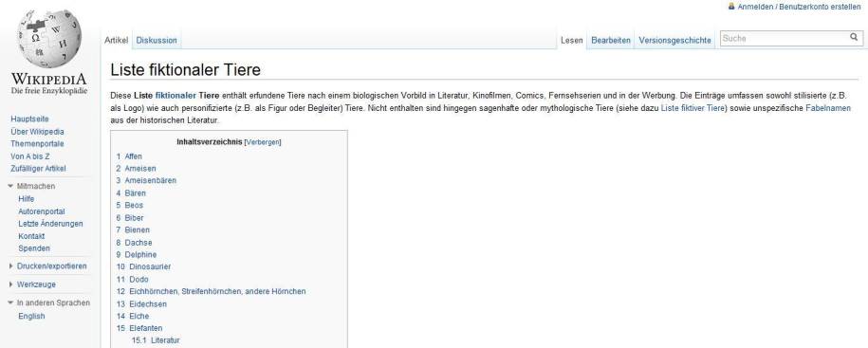Follow the 'fiktionaler' link in the intro
The width and height of the screenshot is (868, 348).
click(x=176, y=96)
